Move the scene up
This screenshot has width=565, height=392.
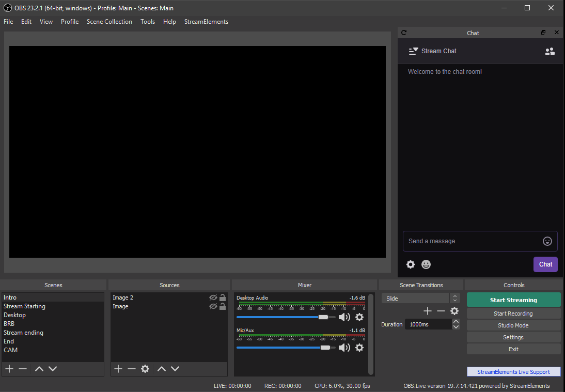39,369
